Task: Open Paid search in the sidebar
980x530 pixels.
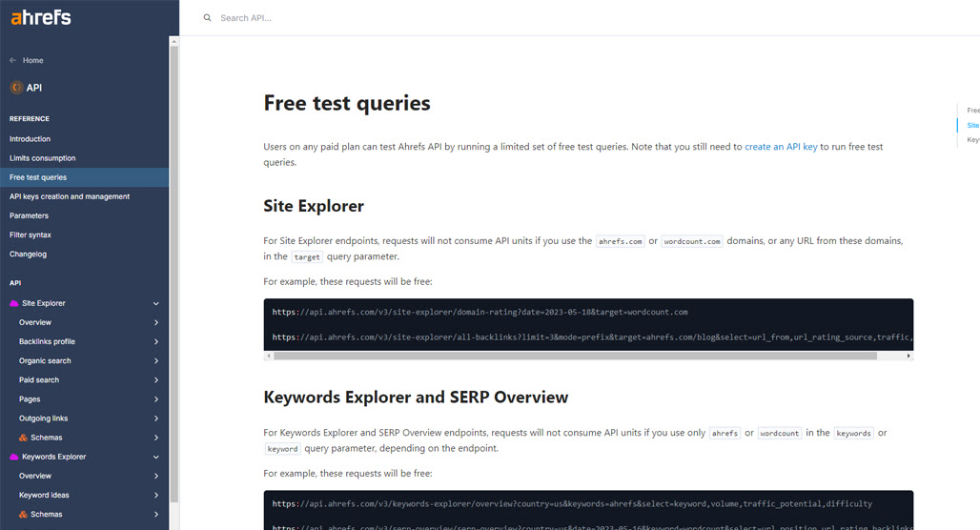Action: [x=39, y=380]
